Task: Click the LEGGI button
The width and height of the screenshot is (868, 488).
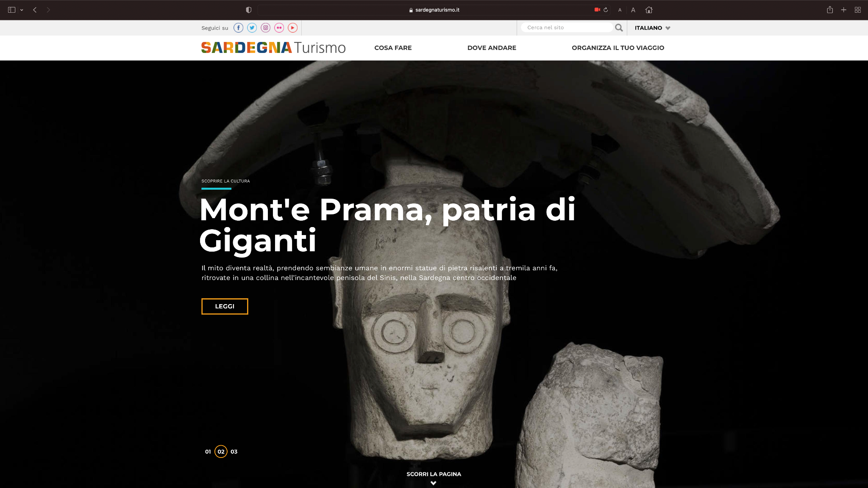Action: coord(225,306)
